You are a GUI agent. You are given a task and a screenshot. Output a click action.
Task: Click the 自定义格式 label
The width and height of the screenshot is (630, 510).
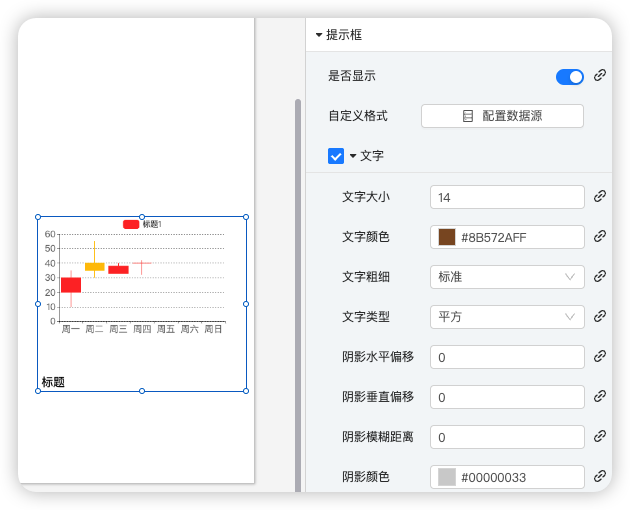coord(358,116)
